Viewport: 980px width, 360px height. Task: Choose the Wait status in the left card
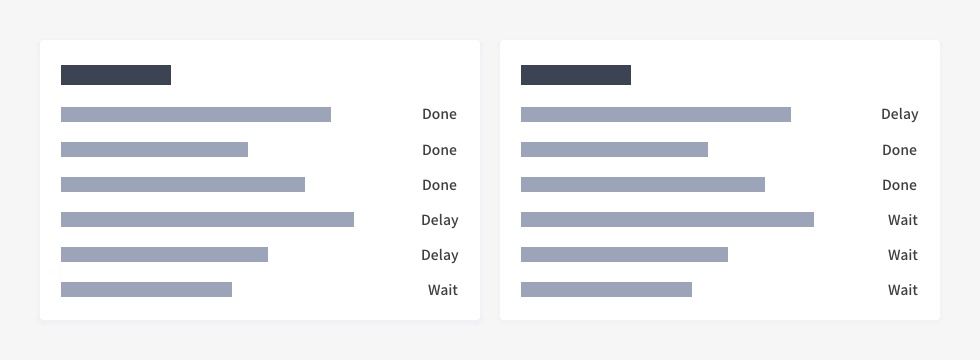pos(442,290)
